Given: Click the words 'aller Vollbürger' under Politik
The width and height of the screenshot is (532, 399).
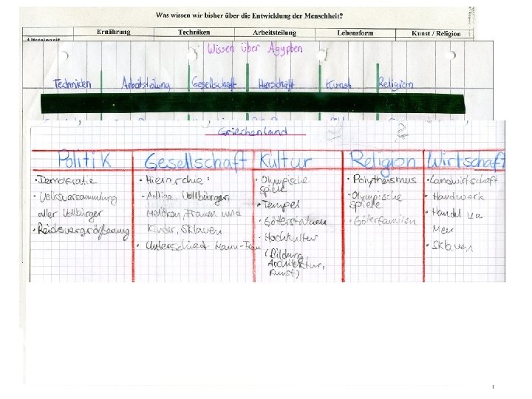Looking at the screenshot, I should (x=69, y=214).
